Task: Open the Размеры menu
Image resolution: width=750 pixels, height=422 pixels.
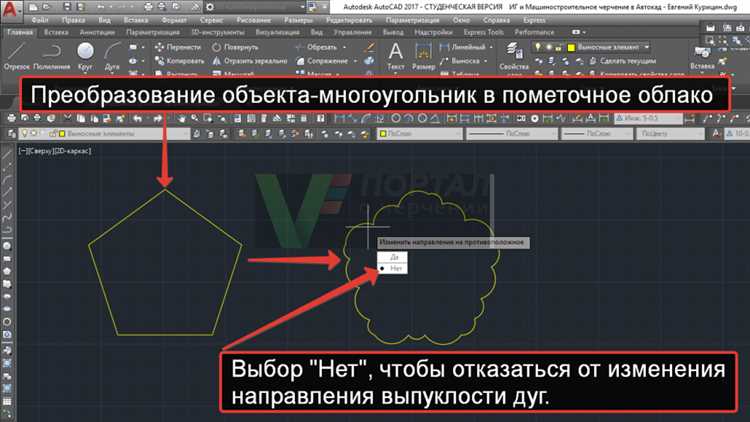Action: [x=298, y=20]
